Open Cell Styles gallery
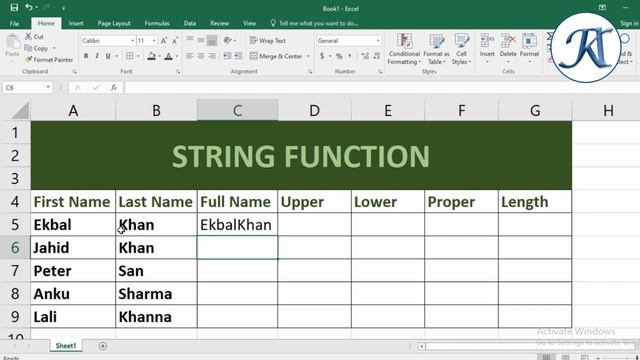The image size is (640, 360). [461, 49]
